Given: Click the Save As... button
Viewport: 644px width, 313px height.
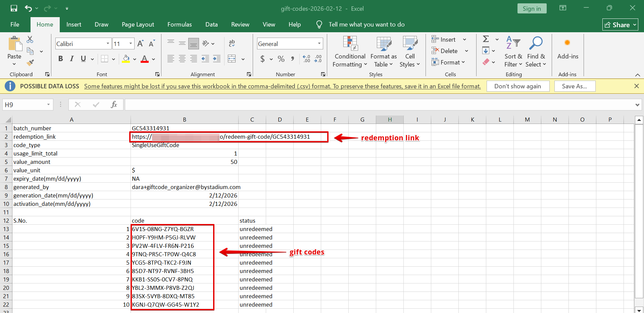Looking at the screenshot, I should coord(574,86).
